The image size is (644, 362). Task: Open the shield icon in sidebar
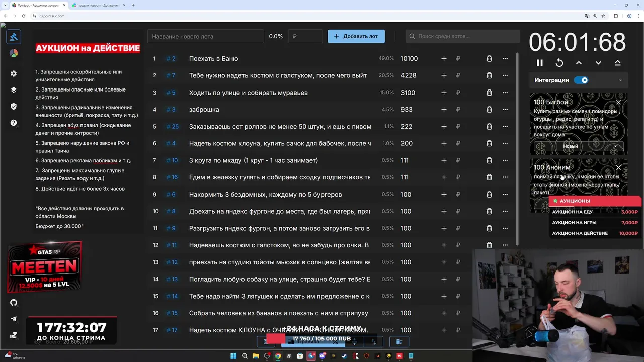pyautogui.click(x=14, y=106)
